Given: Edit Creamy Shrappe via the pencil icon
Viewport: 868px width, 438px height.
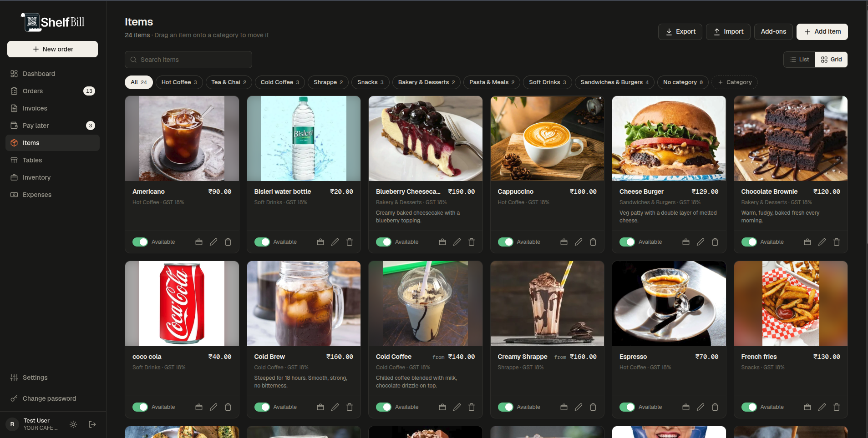Looking at the screenshot, I should click(579, 407).
